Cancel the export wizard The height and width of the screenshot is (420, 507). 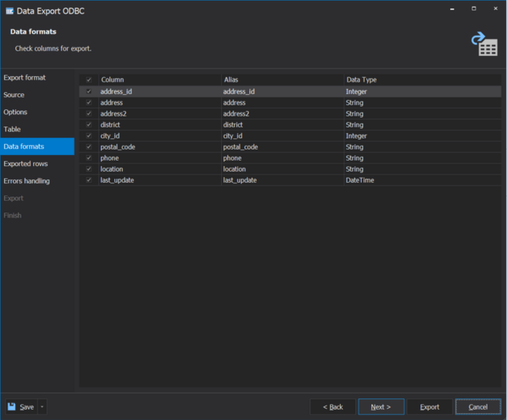click(x=478, y=407)
